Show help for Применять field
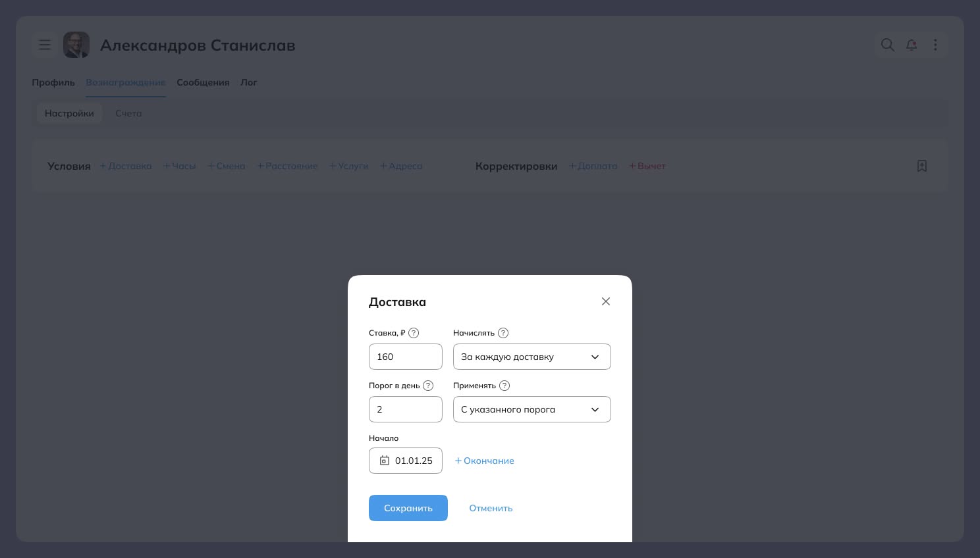Viewport: 980px width, 558px height. point(504,386)
